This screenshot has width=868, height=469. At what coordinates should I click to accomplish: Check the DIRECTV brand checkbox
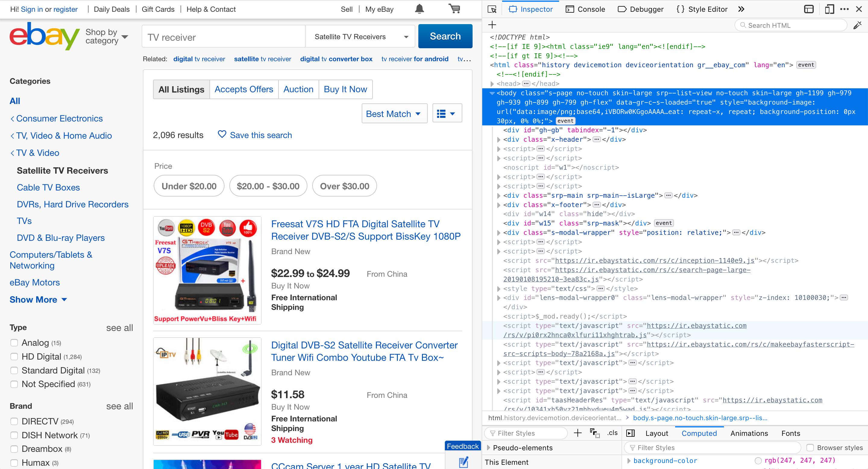coord(14,421)
